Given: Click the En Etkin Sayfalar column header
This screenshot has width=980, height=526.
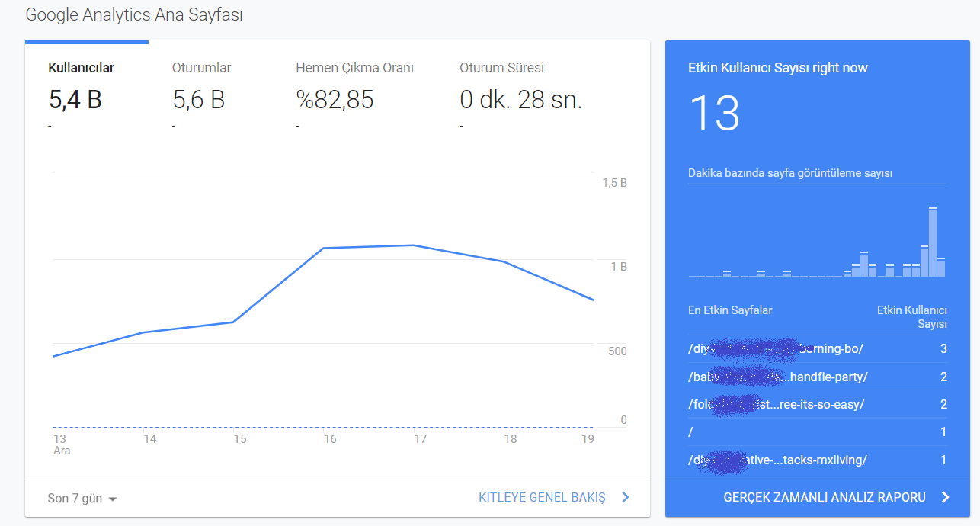Looking at the screenshot, I should [730, 310].
